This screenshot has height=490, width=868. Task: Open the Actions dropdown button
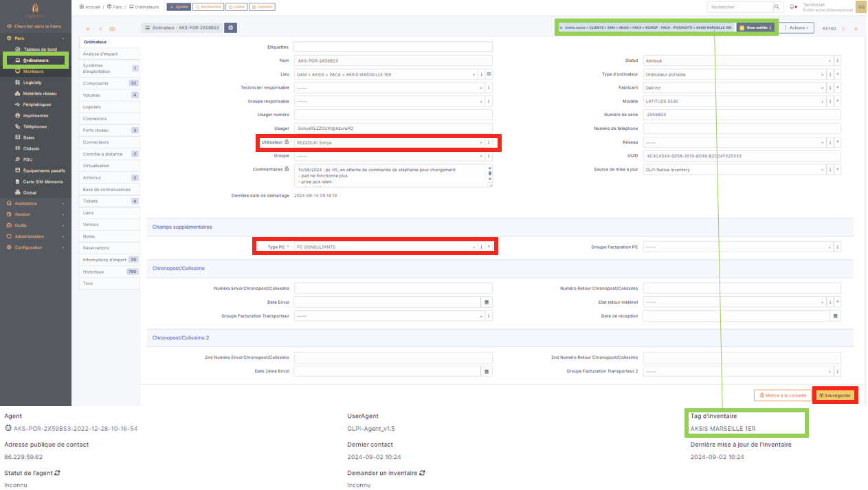pos(797,27)
